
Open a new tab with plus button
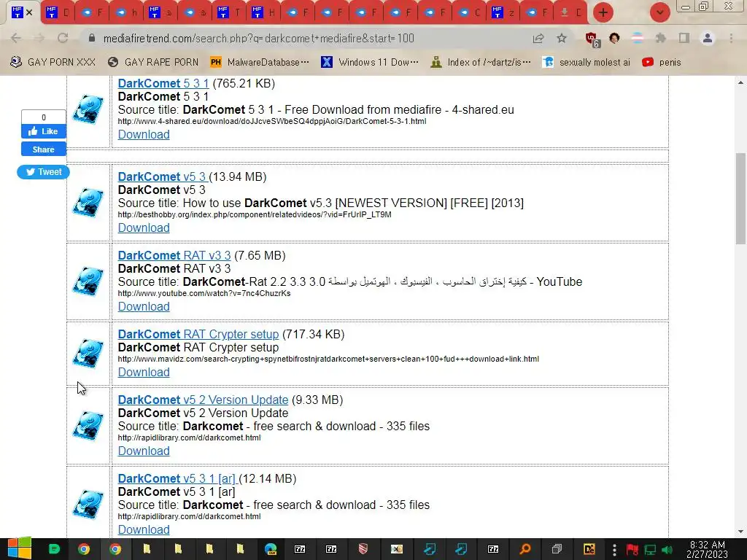pyautogui.click(x=603, y=12)
